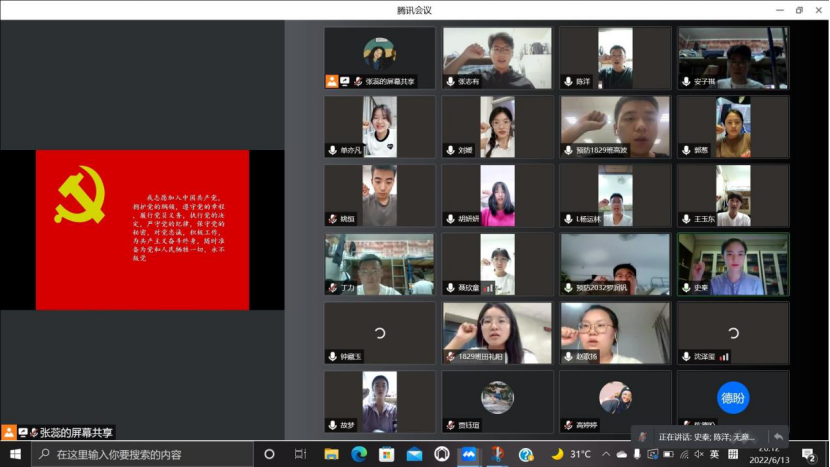830x467 pixels.
Task: Select the 德盼 avatar tile
Action: click(733, 398)
